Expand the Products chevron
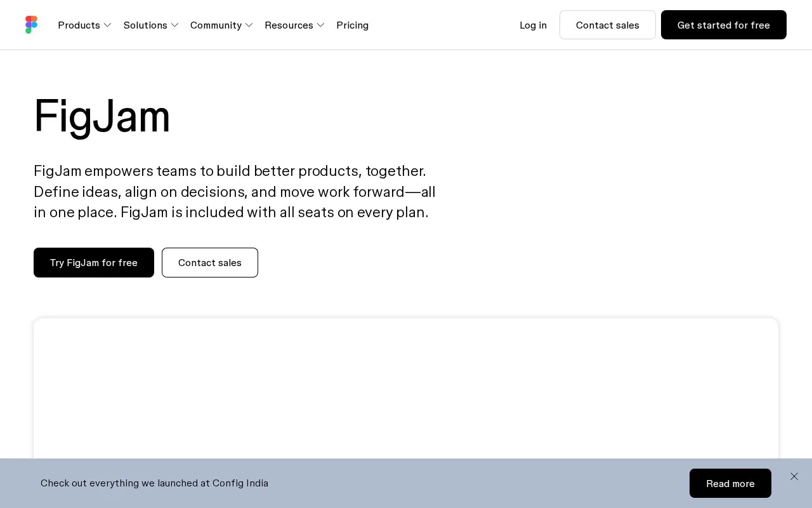 108,25
